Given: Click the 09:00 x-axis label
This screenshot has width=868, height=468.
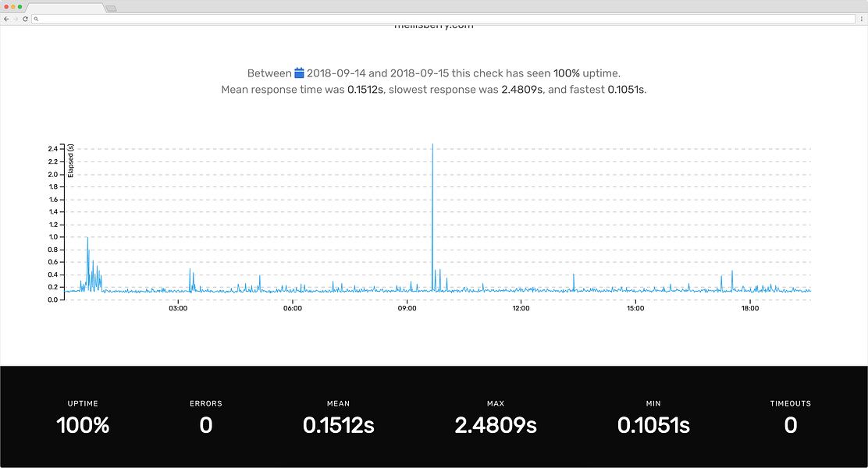Looking at the screenshot, I should click(x=407, y=308).
